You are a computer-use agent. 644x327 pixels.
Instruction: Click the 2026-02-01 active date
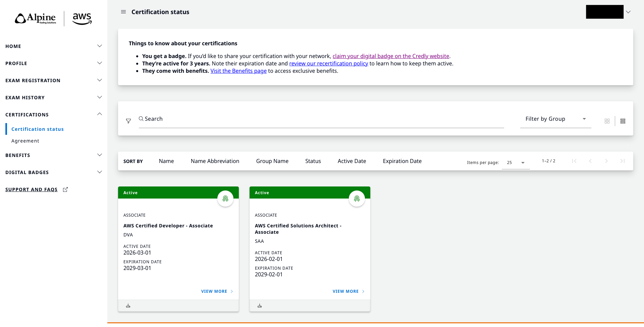click(269, 259)
